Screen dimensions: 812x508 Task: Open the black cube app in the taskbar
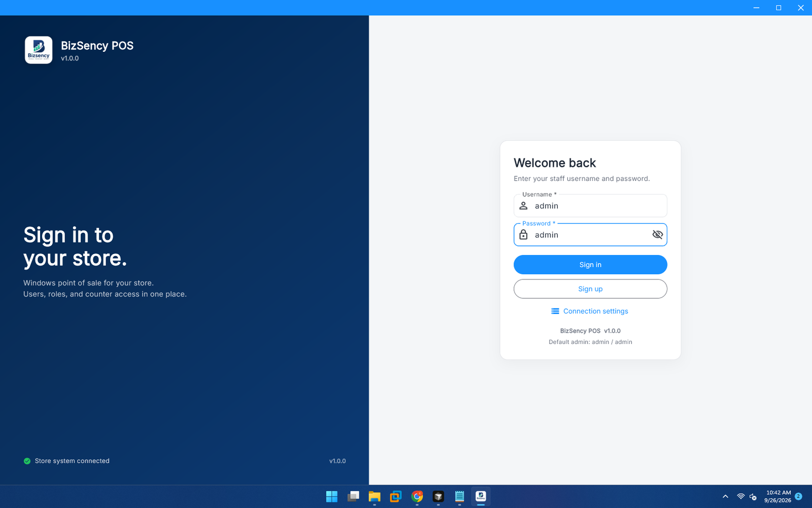(438, 496)
